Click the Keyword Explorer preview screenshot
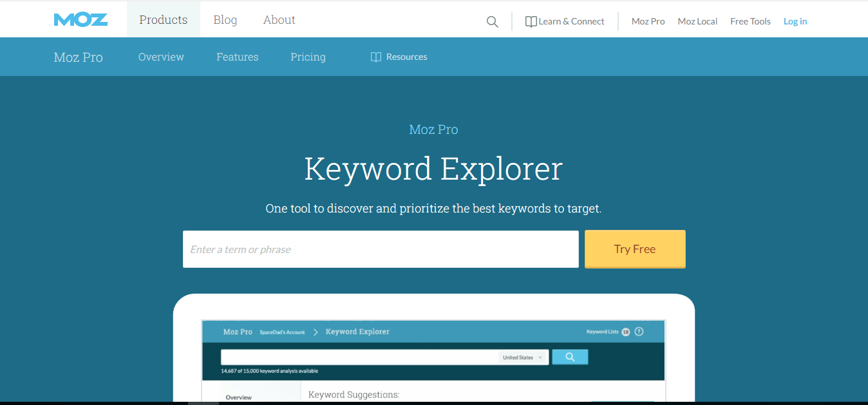The image size is (868, 405). [433, 361]
